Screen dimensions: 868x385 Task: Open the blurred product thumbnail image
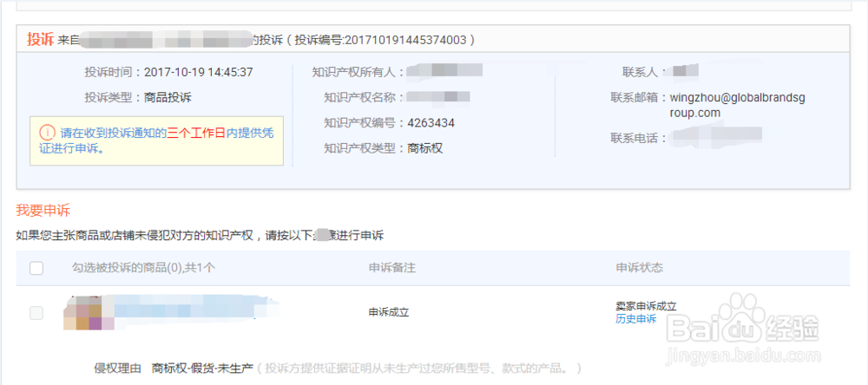click(x=89, y=312)
